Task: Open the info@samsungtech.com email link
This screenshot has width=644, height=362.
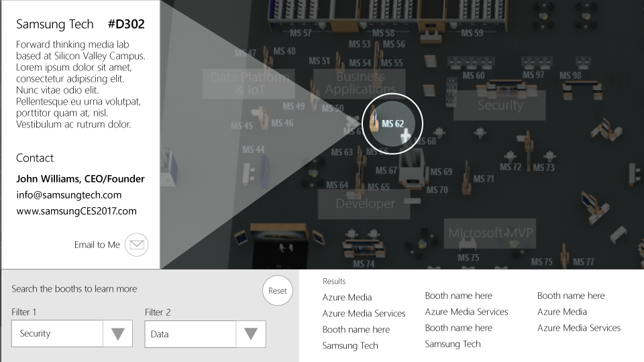Action: (x=69, y=195)
